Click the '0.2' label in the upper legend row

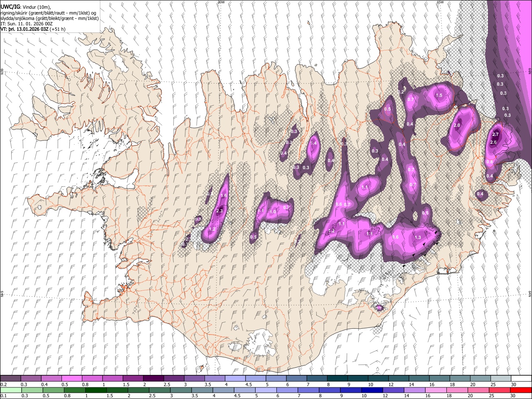coord(3,384)
